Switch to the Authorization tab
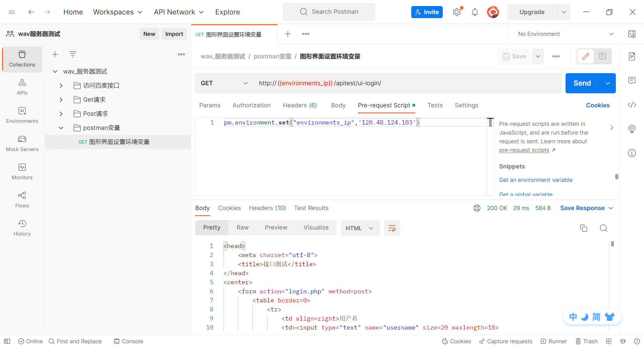 coord(252,105)
